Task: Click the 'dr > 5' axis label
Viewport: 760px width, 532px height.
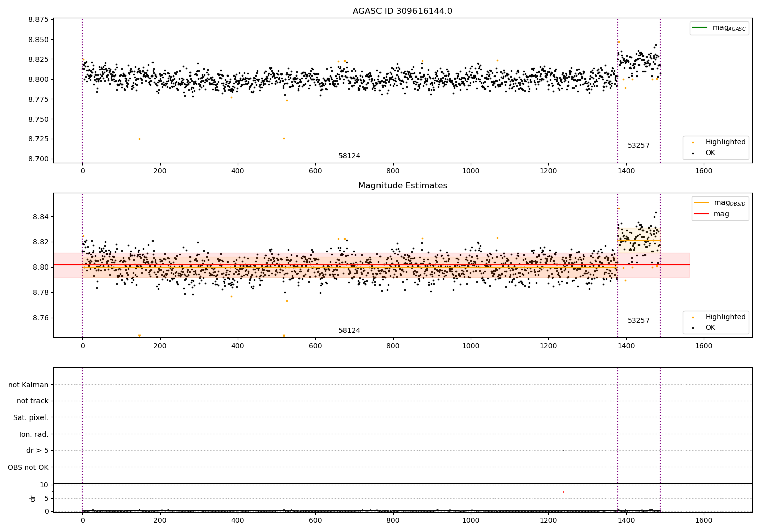Action: [37, 451]
